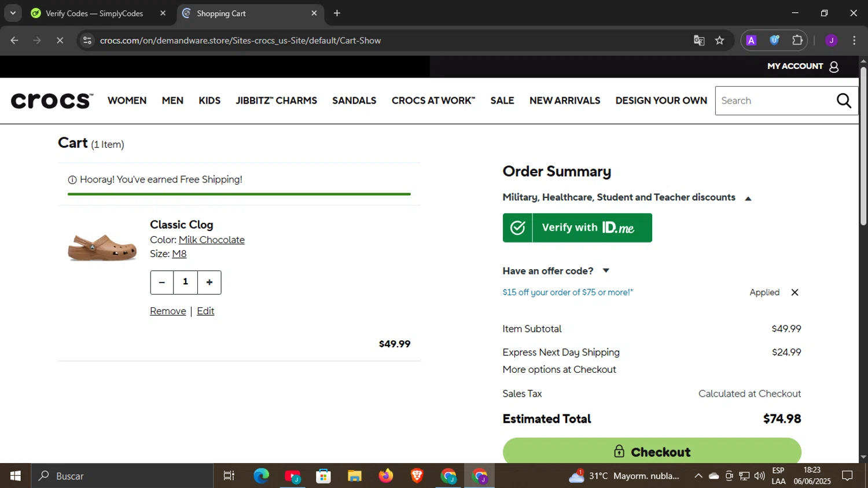
Task: Open a new browser tab
Action: (x=337, y=13)
